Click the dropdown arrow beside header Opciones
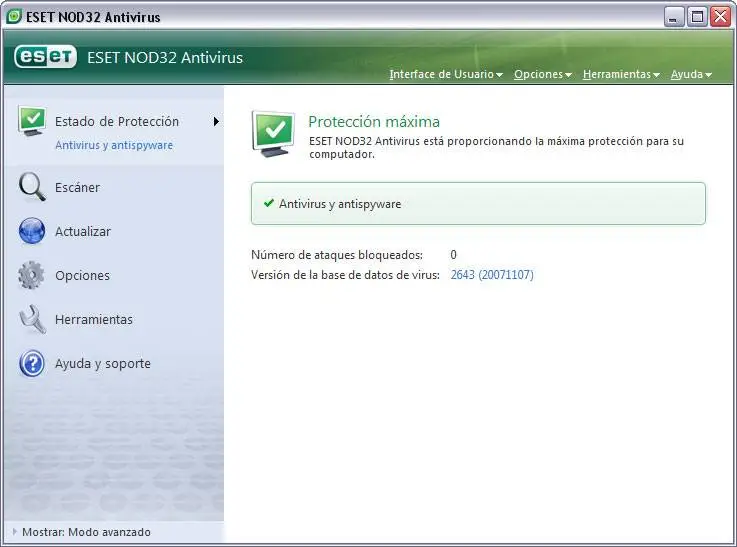This screenshot has width=737, height=547. (568, 75)
